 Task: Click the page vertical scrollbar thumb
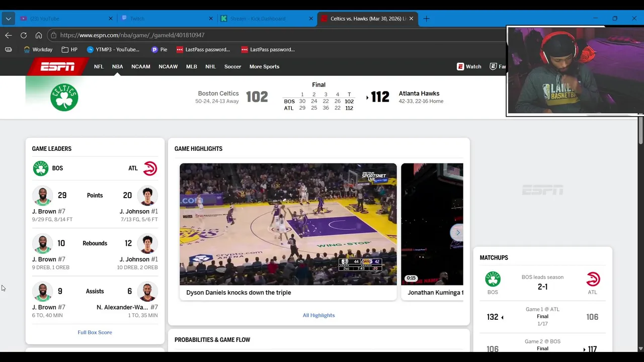coord(640,131)
